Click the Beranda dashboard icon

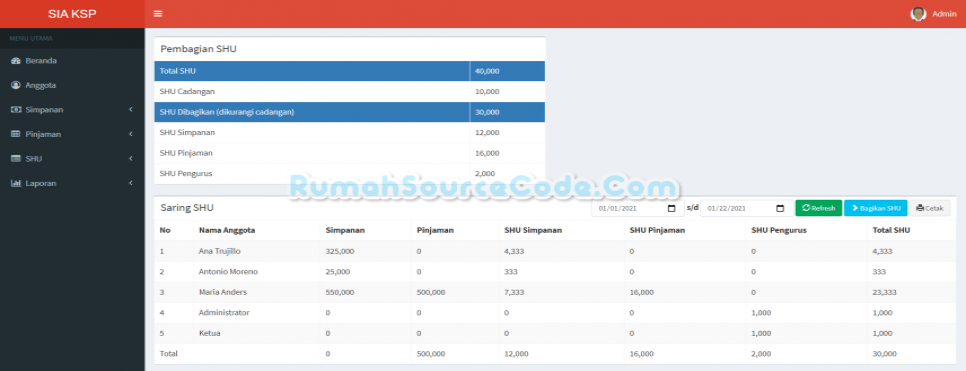pyautogui.click(x=16, y=61)
